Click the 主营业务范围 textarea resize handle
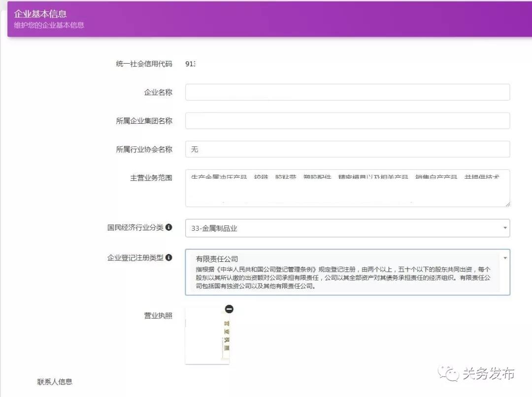 point(507,204)
